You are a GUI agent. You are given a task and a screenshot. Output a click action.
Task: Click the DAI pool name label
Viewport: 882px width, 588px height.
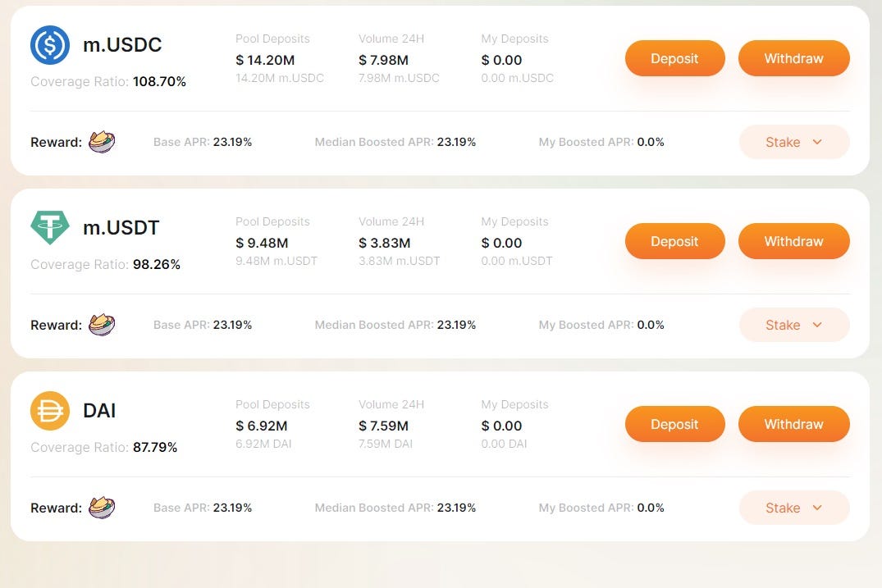(x=99, y=410)
